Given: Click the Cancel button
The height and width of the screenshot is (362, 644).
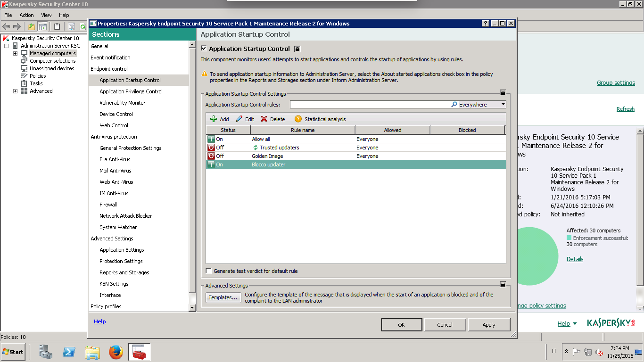Looking at the screenshot, I should pyautogui.click(x=445, y=325).
